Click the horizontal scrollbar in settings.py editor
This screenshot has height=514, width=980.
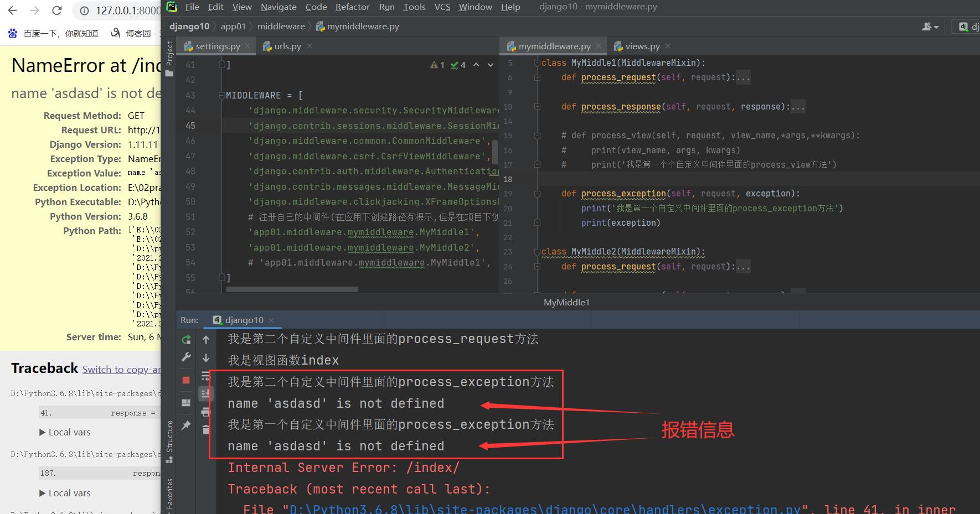292,289
